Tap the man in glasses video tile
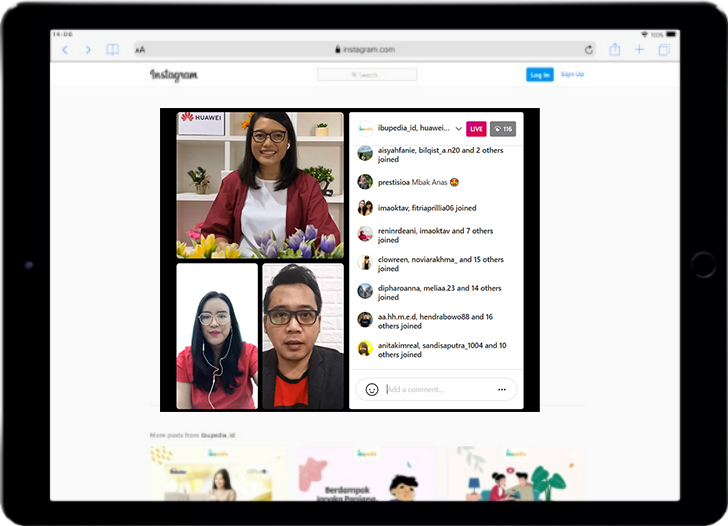 click(x=303, y=336)
